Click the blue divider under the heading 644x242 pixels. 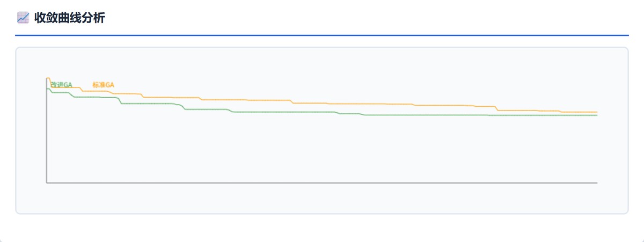click(322, 35)
